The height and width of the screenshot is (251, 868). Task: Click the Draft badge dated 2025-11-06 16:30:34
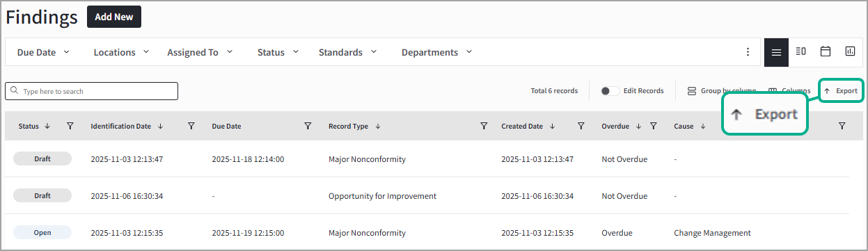click(x=42, y=196)
